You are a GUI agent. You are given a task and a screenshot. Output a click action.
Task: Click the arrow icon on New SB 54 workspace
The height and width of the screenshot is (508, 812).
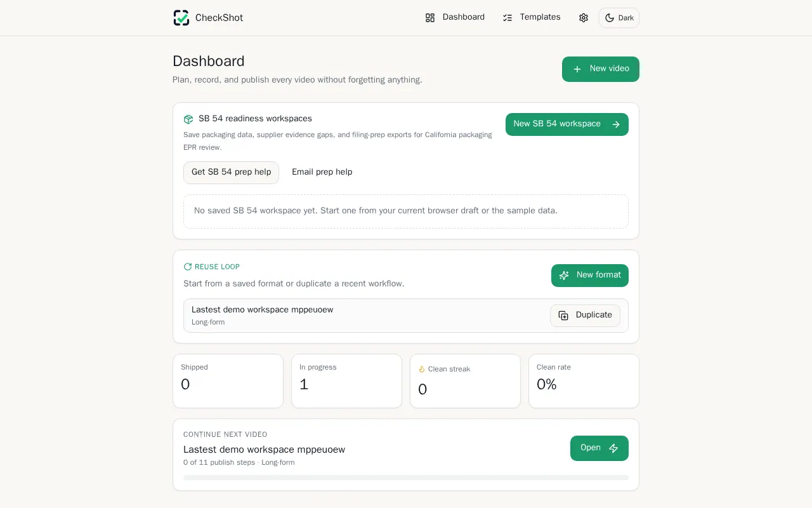click(x=616, y=124)
